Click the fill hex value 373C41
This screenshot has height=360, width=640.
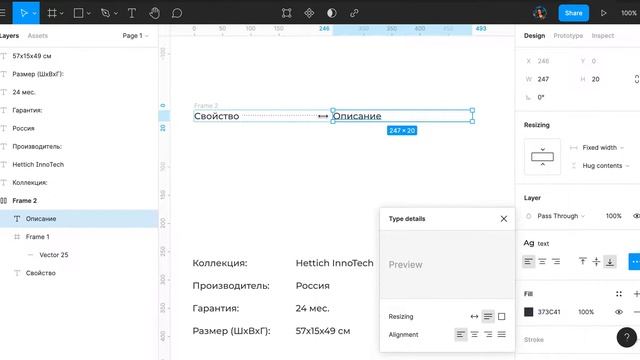tap(549, 312)
